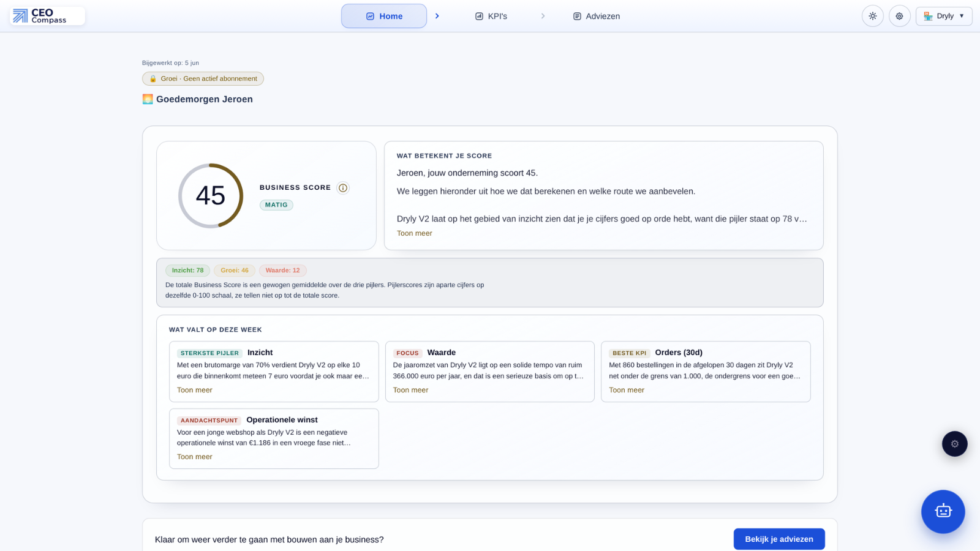Click the dark floating gear button
This screenshot has width=980, height=551.
tap(955, 444)
